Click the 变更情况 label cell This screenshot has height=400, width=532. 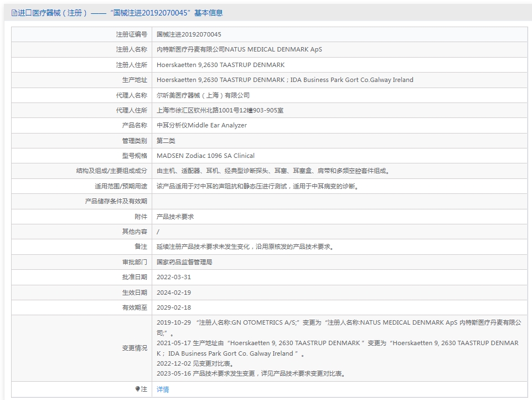pos(81,348)
